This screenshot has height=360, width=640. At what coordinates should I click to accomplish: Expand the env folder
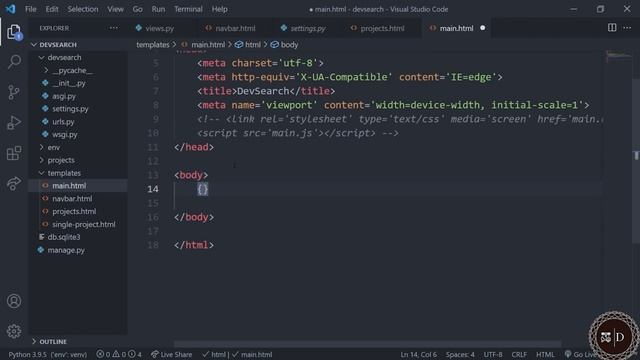[x=53, y=147]
